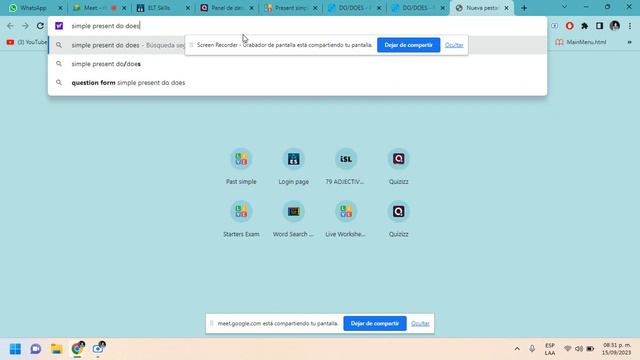Open the profile avatar menu
Viewport: 640px width, 360px height.
coord(615,26)
